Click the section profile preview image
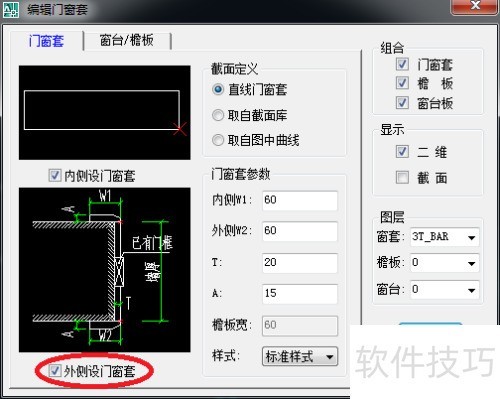 tap(105, 113)
